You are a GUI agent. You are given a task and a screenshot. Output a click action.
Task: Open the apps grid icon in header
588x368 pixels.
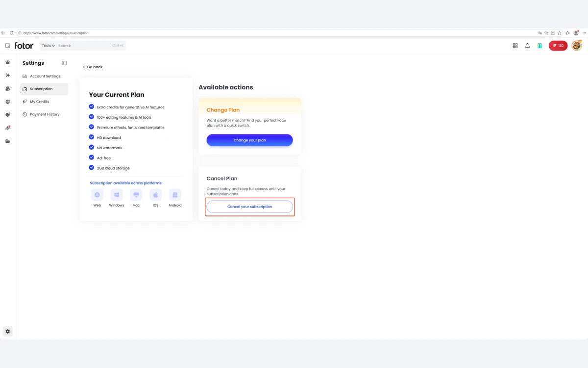[515, 46]
